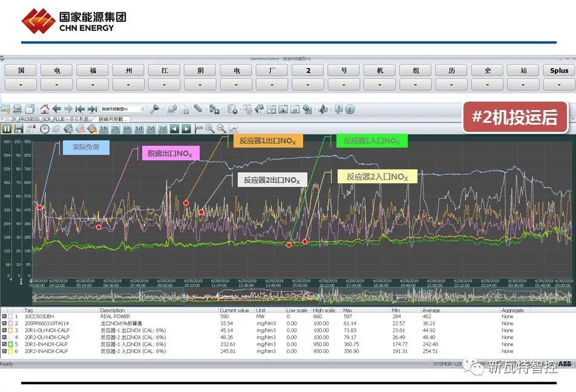
Task: Click the printer icon in the main toolbar
Action: coord(18,109)
